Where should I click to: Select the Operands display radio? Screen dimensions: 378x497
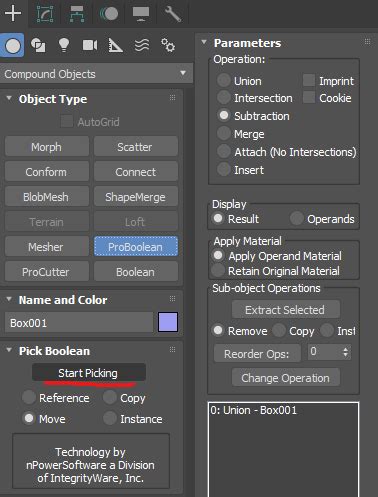[296, 218]
